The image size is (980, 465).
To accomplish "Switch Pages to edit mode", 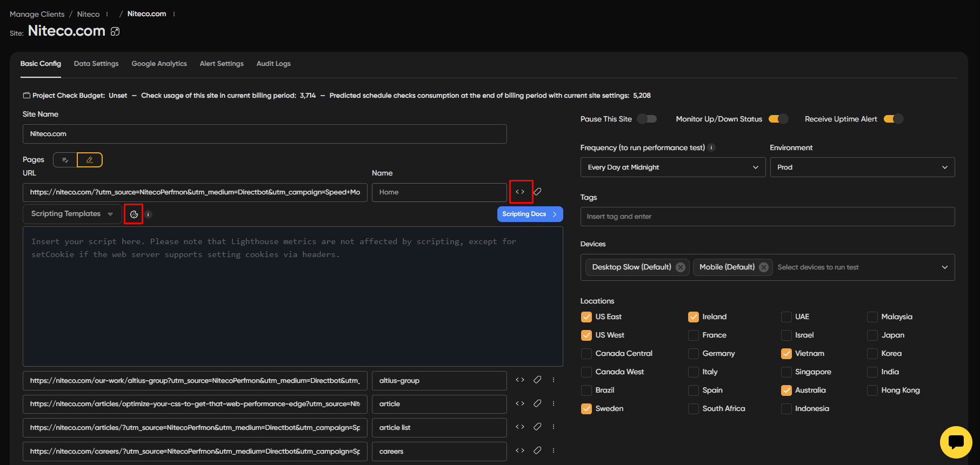I will [90, 160].
